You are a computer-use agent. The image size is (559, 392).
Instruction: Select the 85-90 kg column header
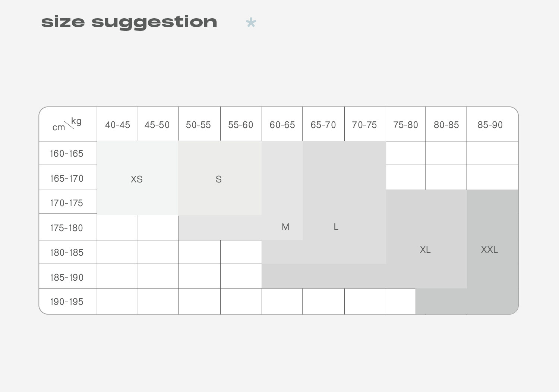[490, 125]
